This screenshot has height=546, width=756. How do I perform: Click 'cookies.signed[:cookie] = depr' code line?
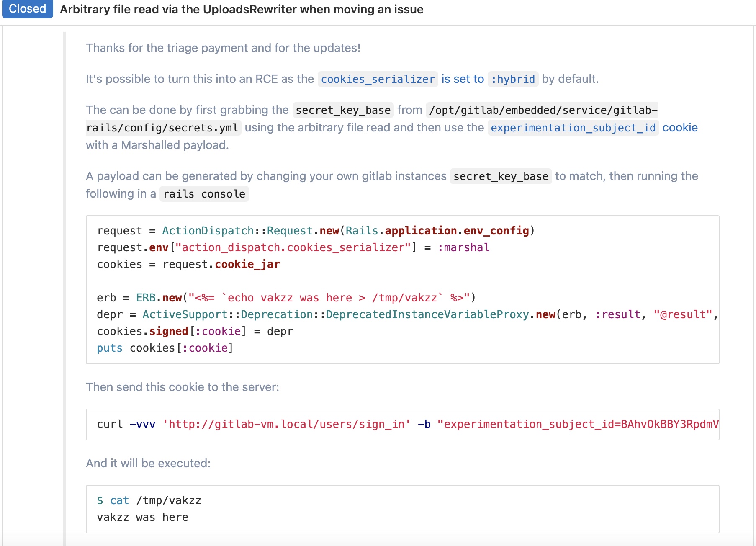195,331
